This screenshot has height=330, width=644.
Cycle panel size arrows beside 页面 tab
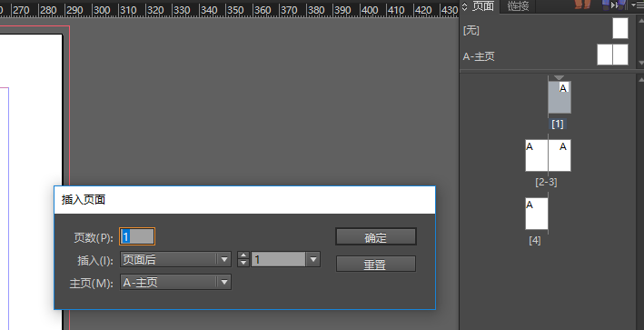464,6
